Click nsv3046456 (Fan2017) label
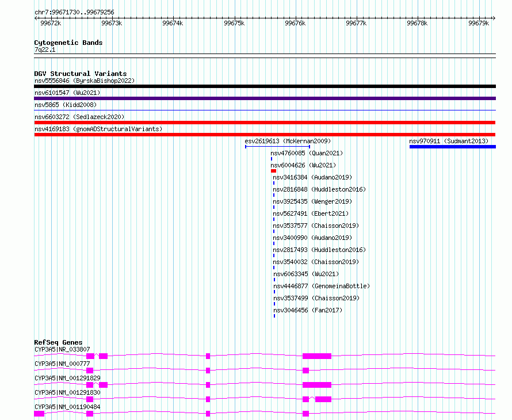Viewport: 512px width, 420px height. tap(308, 310)
